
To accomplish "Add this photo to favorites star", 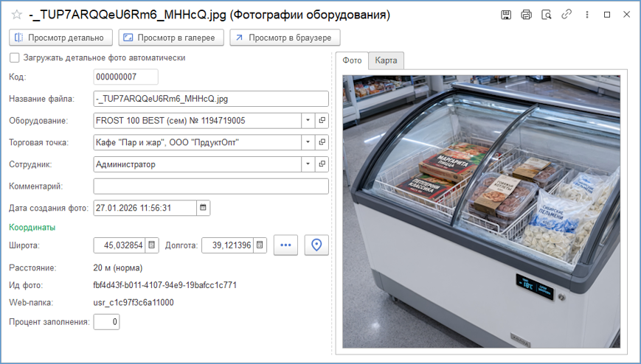I will pyautogui.click(x=17, y=15).
